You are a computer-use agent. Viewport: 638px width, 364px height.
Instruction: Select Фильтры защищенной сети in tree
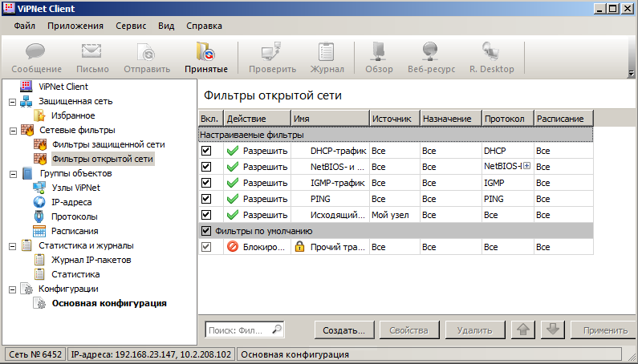[108, 144]
